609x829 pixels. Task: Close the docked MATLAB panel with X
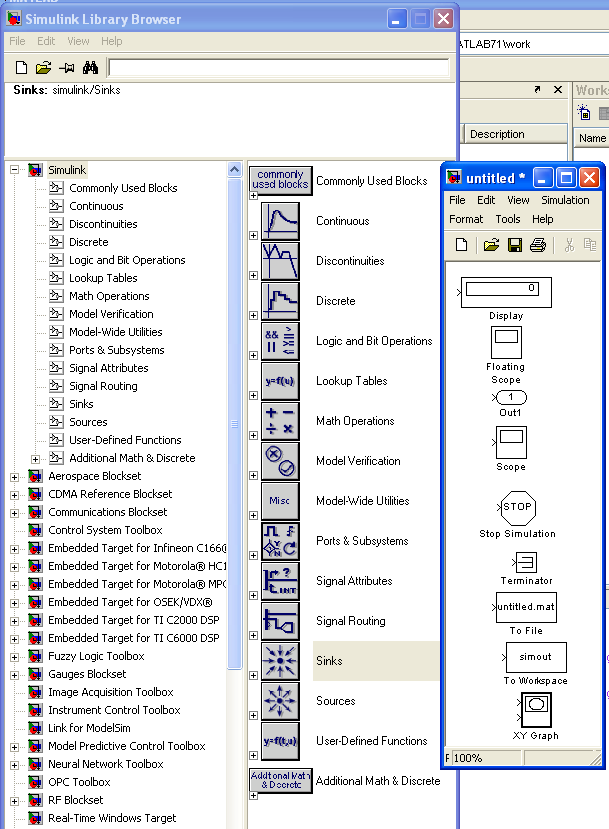(x=558, y=89)
